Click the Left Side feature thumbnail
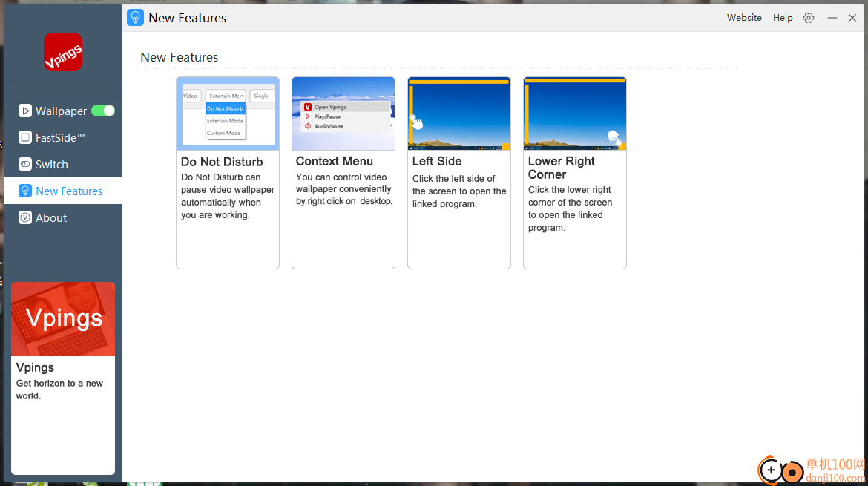868x486 pixels. (459, 114)
